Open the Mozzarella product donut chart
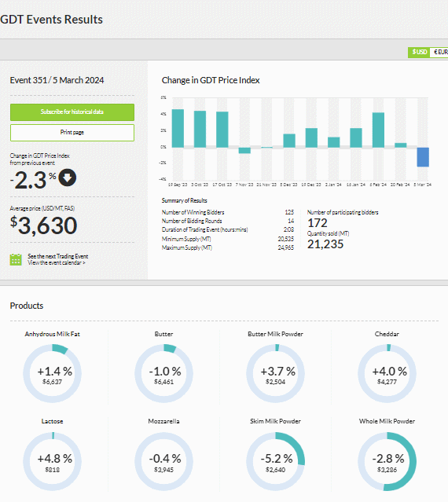The height and width of the screenshot is (502, 448). (163, 461)
